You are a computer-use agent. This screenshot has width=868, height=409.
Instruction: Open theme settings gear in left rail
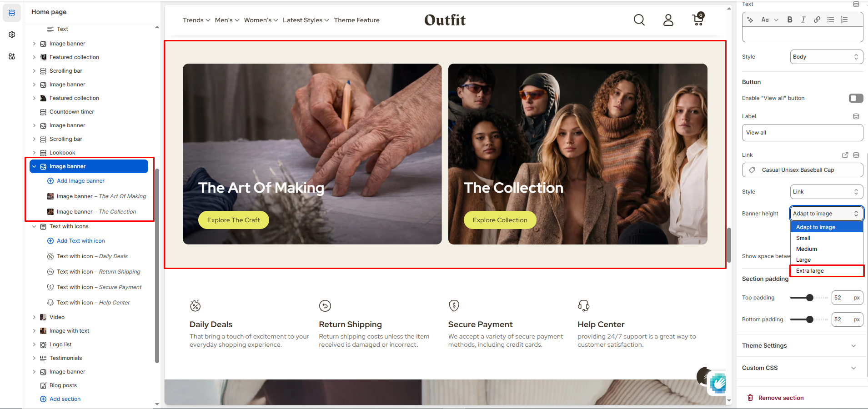pos(12,35)
